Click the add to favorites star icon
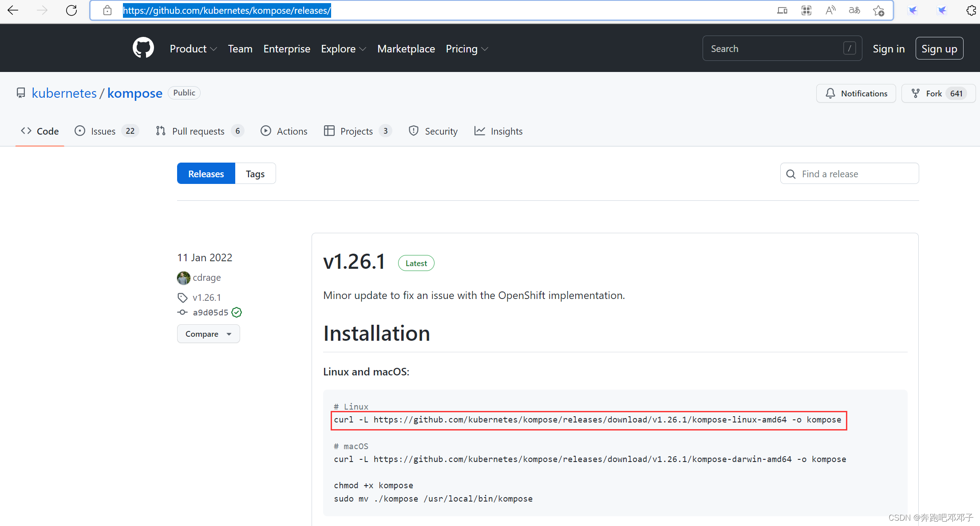980x526 pixels. [x=878, y=10]
